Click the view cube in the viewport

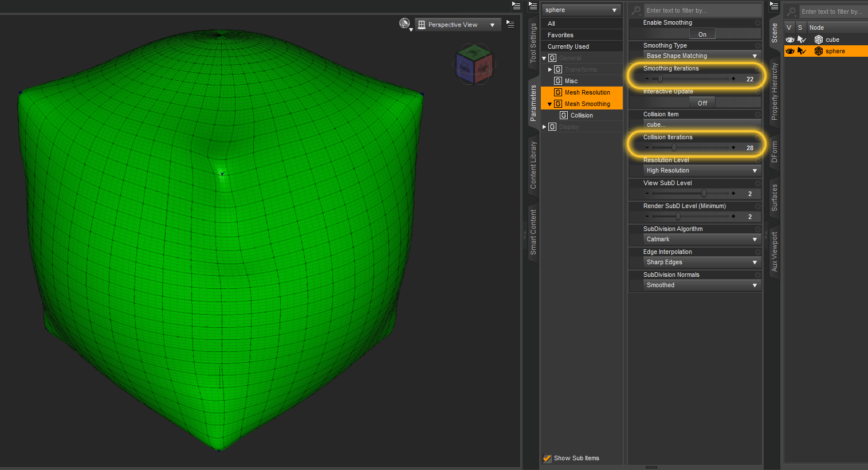pyautogui.click(x=474, y=65)
